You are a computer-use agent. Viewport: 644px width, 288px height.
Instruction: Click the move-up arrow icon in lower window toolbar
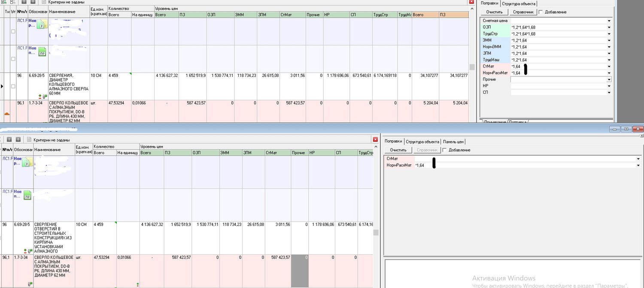[x=9, y=139]
